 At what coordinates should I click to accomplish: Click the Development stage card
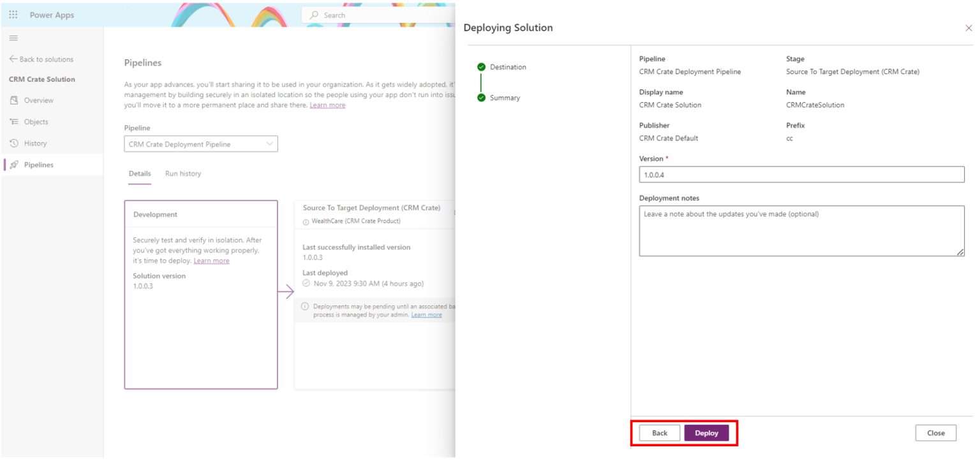coord(201,294)
